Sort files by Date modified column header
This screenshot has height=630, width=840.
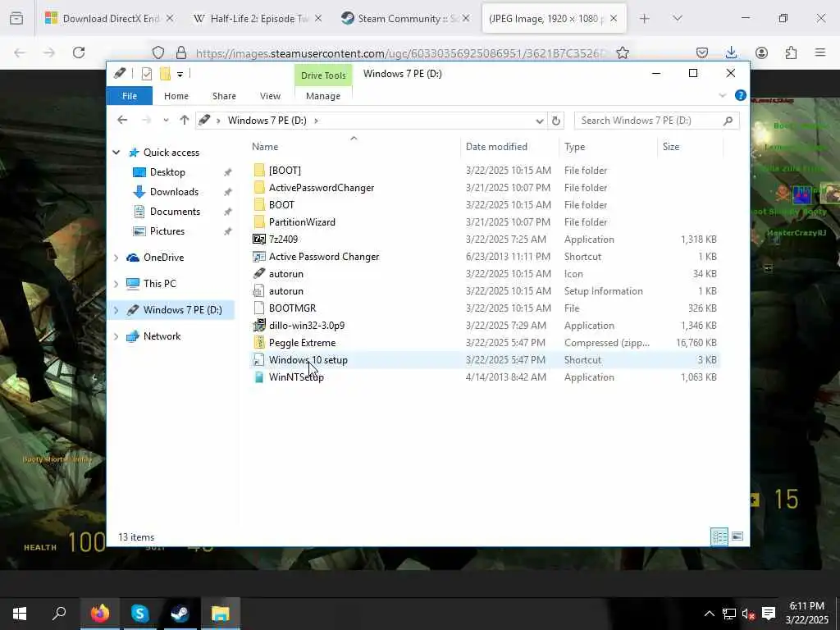pyautogui.click(x=496, y=147)
